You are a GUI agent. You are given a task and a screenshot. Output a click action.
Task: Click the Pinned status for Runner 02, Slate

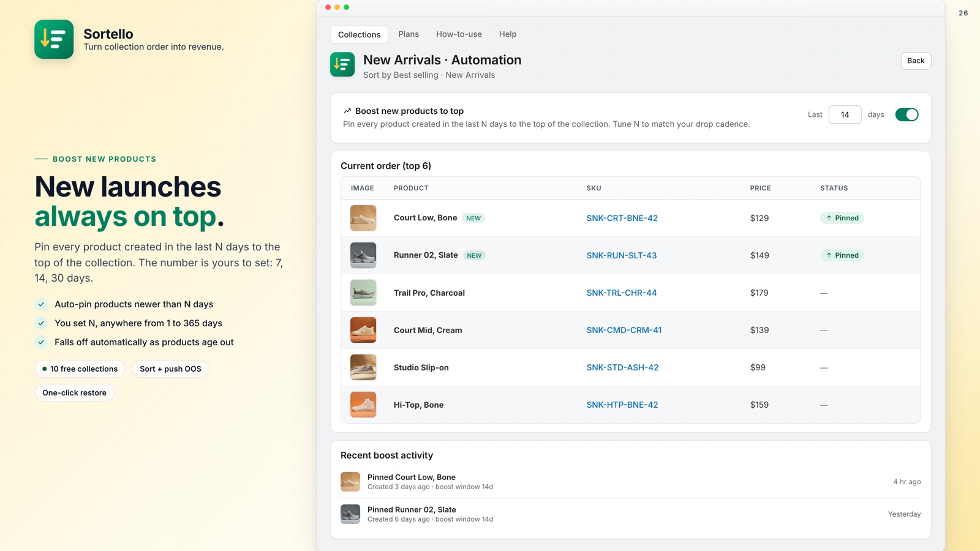click(842, 255)
